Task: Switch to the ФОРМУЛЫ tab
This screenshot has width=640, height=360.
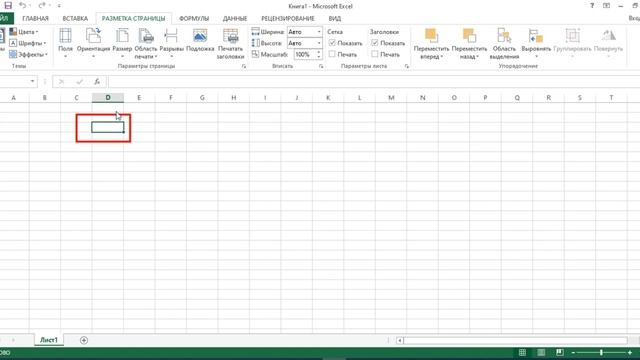Action: [x=194, y=18]
